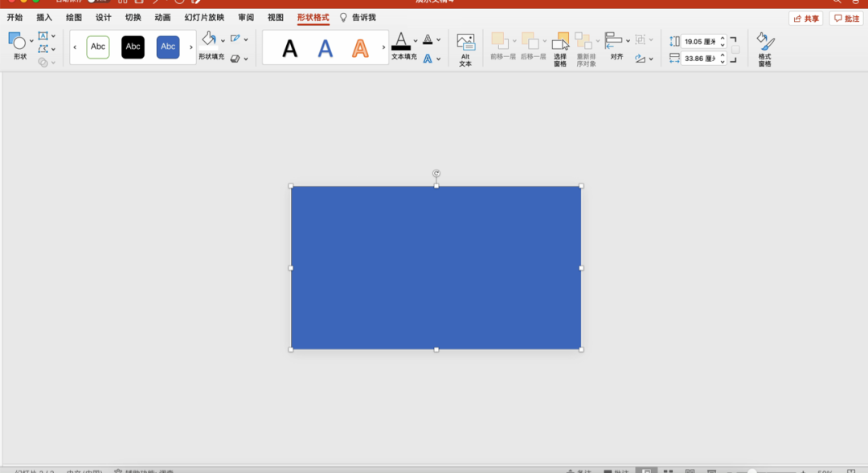Click the rotate objects icon
This screenshot has height=473, width=868.
640,58
